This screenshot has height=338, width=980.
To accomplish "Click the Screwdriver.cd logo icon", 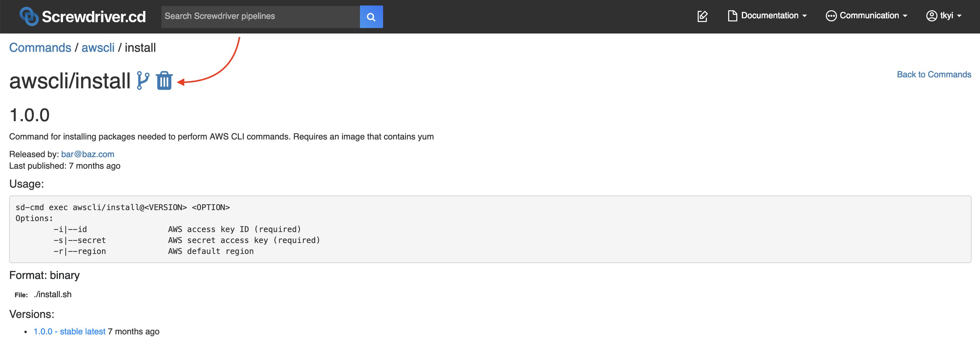I will pos(29,16).
